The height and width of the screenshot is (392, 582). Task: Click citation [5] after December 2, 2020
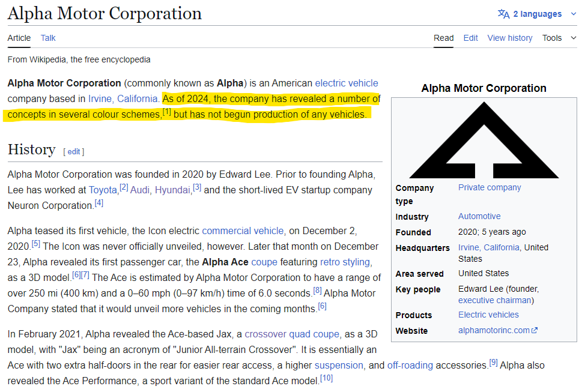[35, 244]
